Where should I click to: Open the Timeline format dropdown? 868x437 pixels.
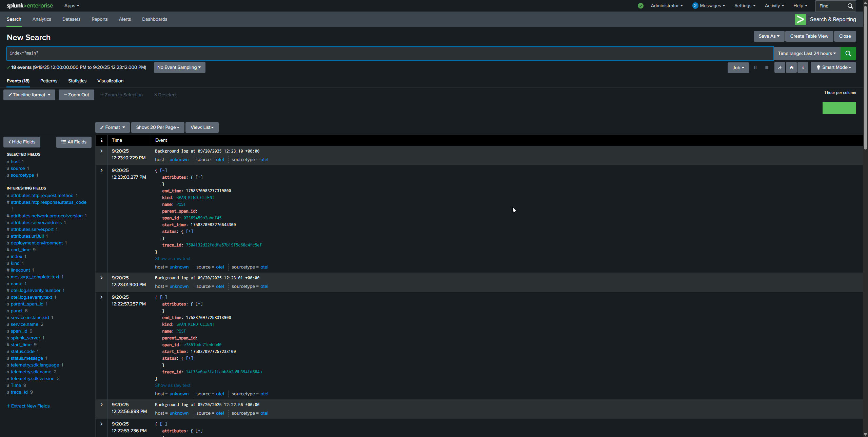[x=29, y=95]
